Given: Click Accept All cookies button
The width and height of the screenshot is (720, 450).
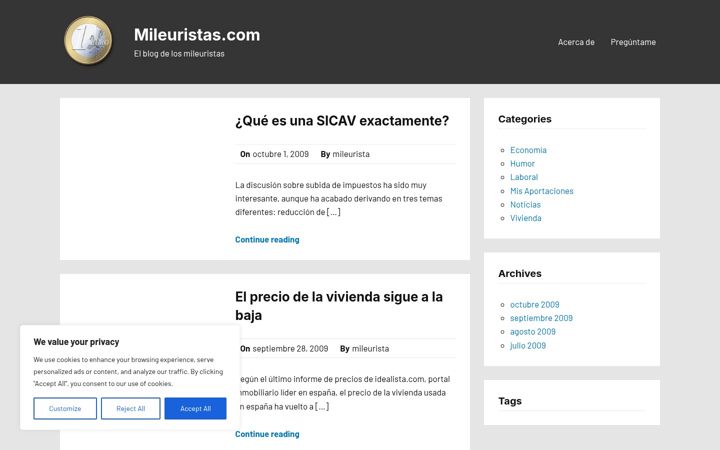Looking at the screenshot, I should tap(196, 408).
